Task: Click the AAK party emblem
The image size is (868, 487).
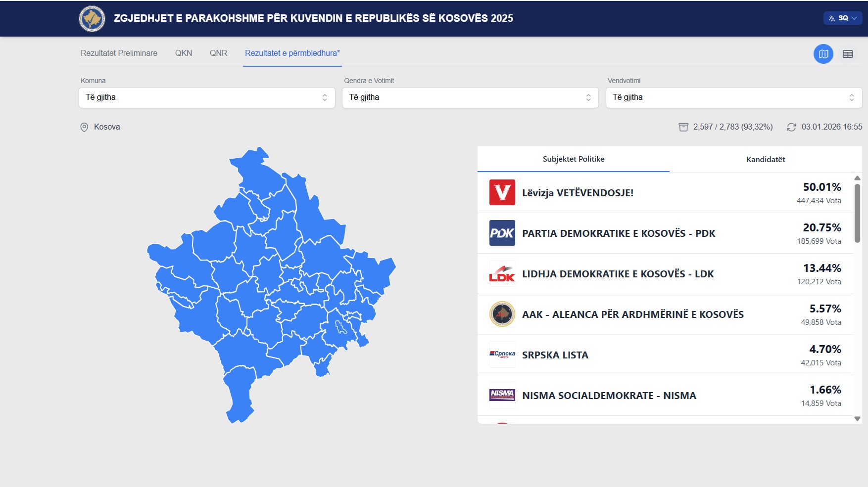Action: click(x=502, y=314)
